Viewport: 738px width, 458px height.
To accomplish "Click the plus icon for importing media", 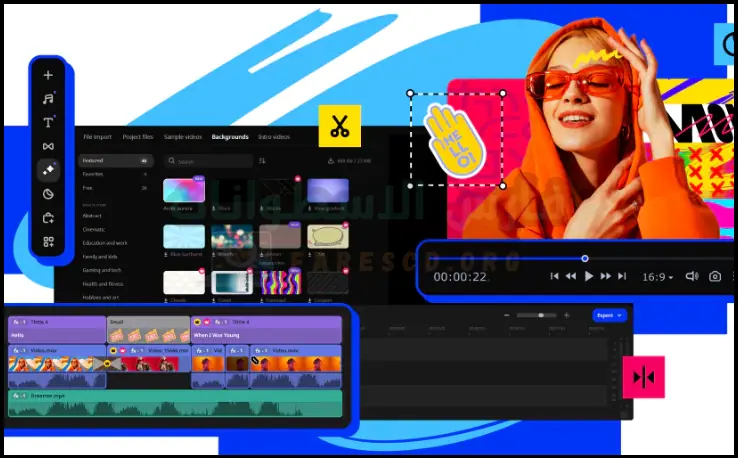I will point(48,75).
